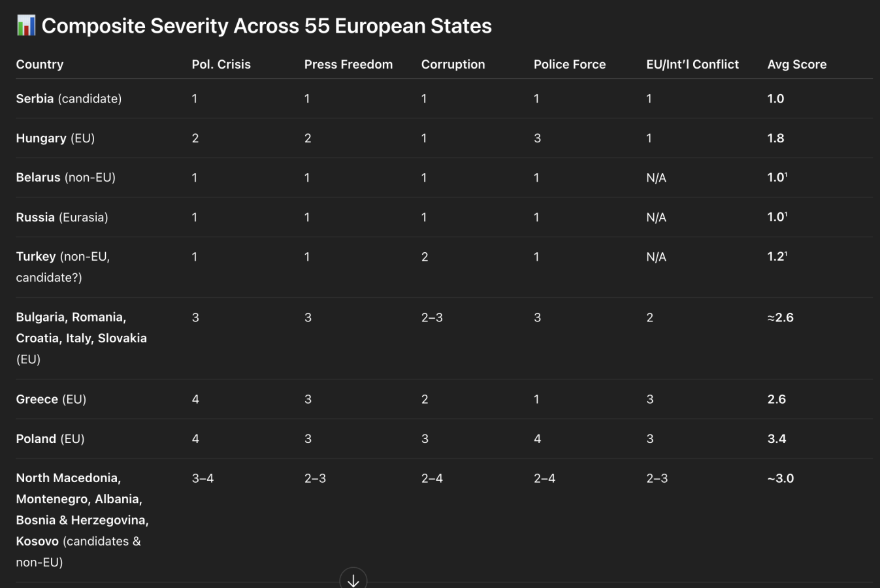Click the EU/Int'l Conflict column header
This screenshot has width=880, height=588.
coord(692,64)
